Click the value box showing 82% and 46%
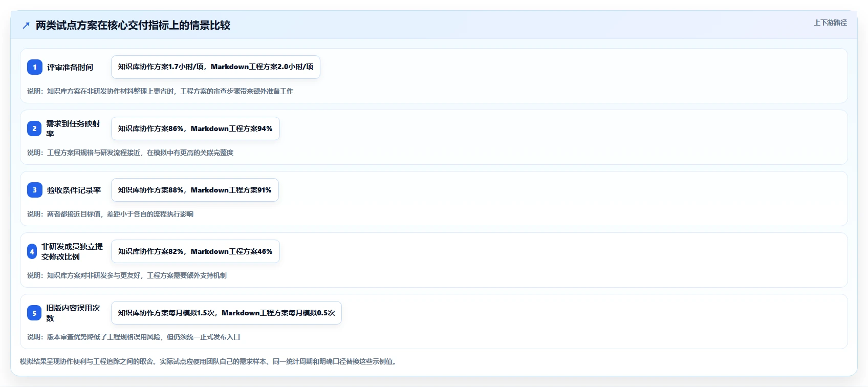The image size is (868, 387). (x=196, y=251)
